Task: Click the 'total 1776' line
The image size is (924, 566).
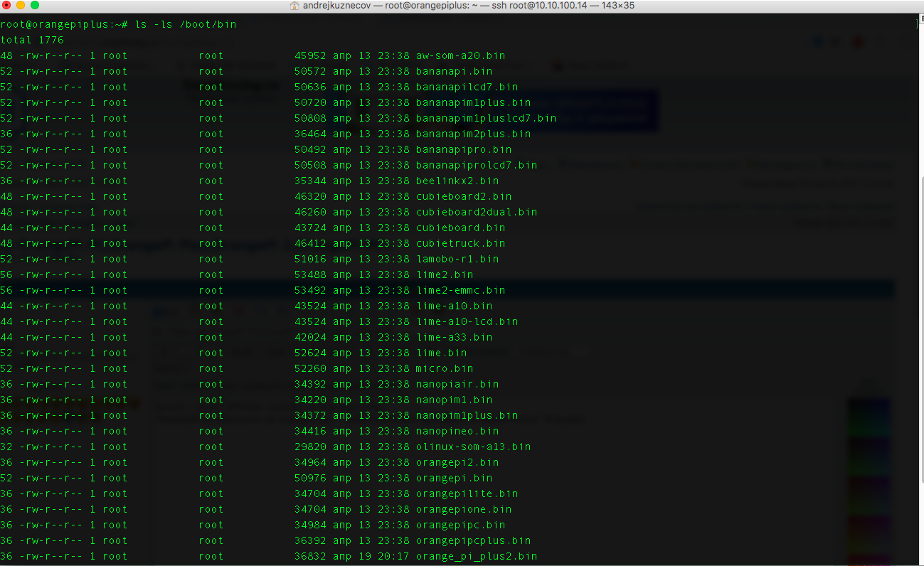Action: click(32, 40)
